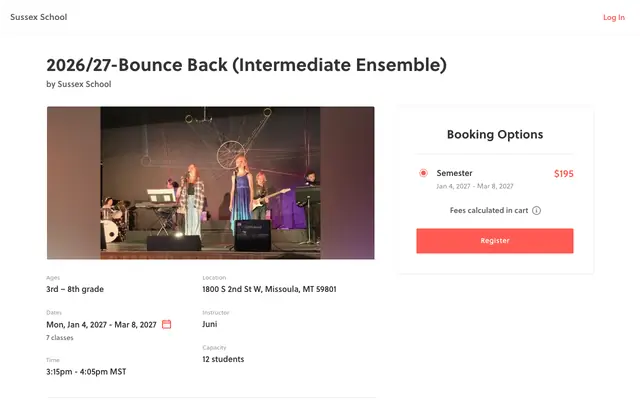Open the calendar icon beside the dates

click(x=167, y=324)
